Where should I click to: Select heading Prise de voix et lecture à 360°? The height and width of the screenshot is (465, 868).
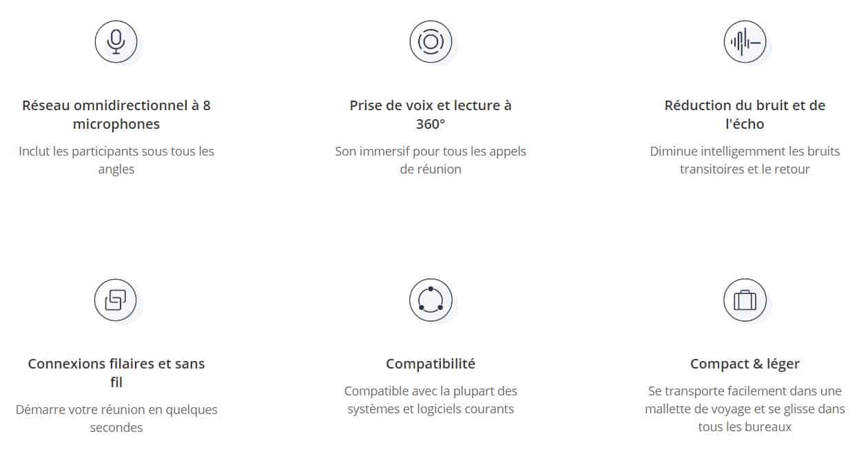pyautogui.click(x=431, y=115)
